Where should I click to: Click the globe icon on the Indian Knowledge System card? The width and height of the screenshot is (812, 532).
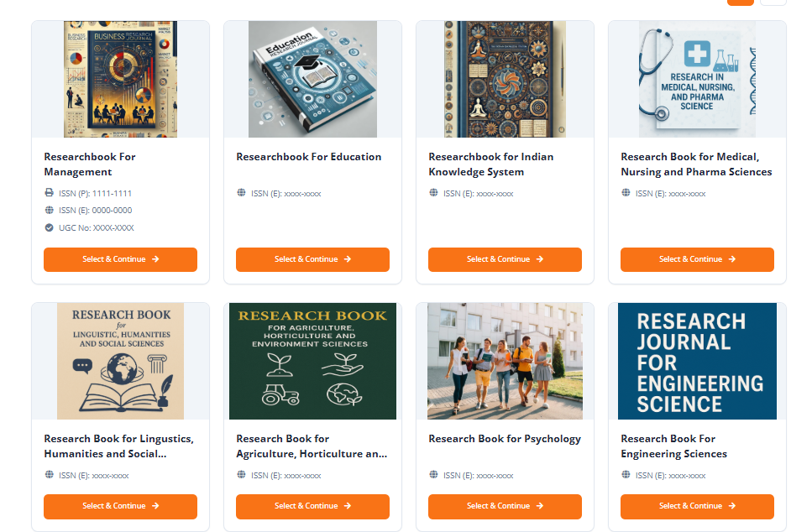[433, 193]
